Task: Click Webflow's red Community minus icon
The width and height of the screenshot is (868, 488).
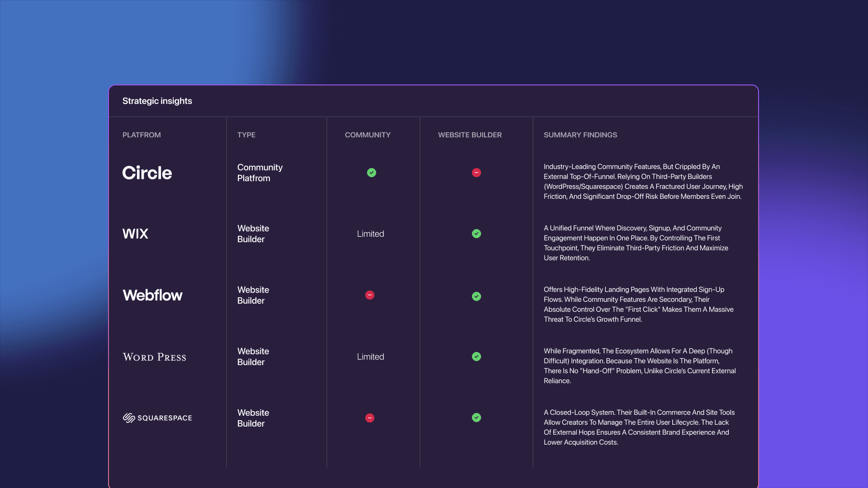Action: click(370, 295)
